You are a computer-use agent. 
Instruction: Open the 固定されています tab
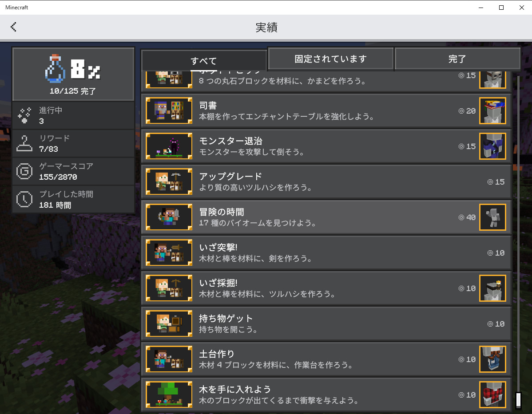(331, 59)
